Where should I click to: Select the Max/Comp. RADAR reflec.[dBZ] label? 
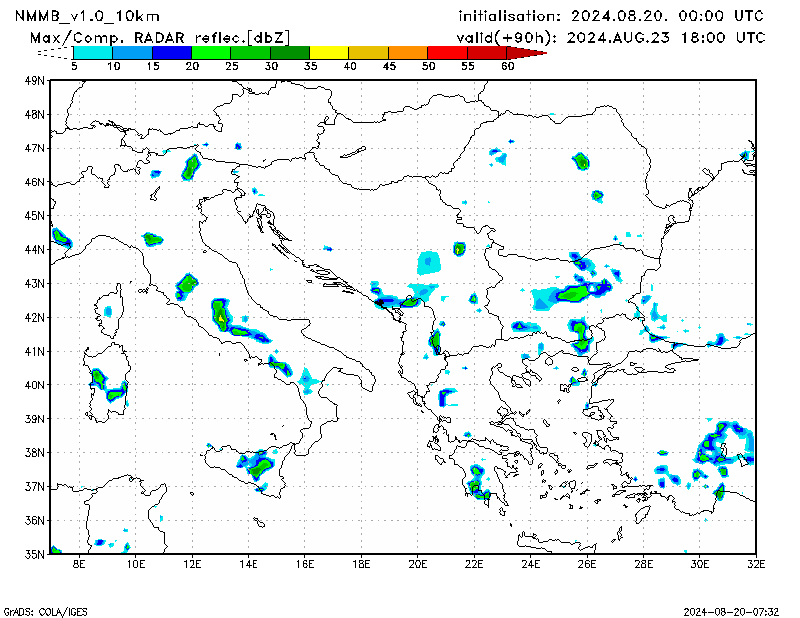pos(160,37)
